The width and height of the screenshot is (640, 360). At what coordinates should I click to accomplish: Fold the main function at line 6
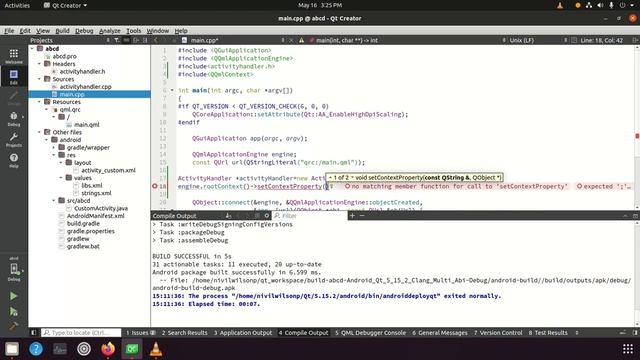click(172, 90)
